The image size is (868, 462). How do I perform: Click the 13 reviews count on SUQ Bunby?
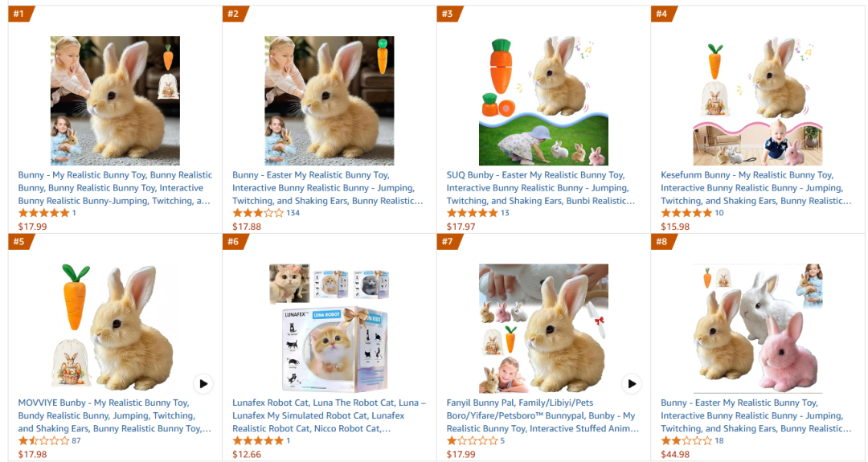pos(505,213)
